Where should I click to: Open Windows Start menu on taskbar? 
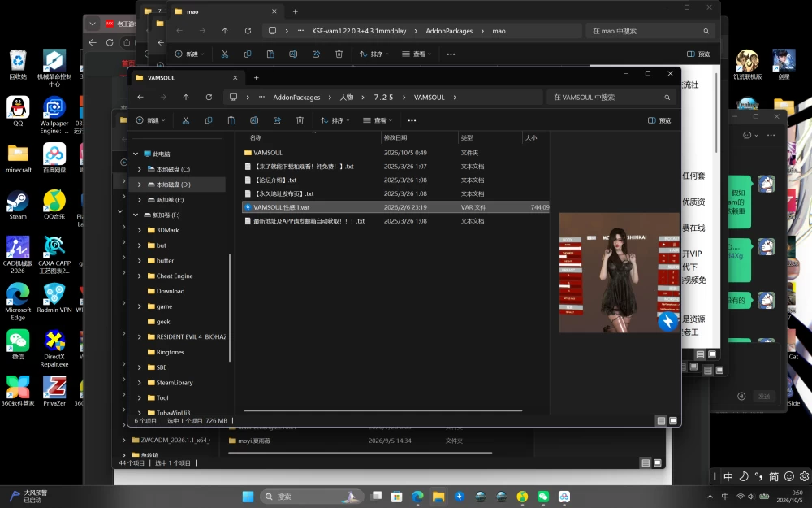[x=248, y=497]
